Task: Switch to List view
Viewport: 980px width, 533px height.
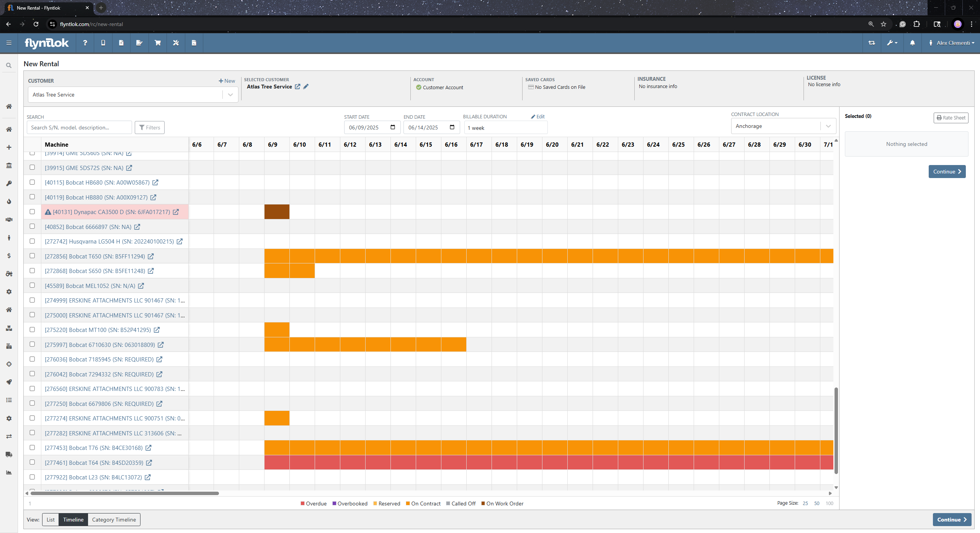Action: (x=51, y=520)
